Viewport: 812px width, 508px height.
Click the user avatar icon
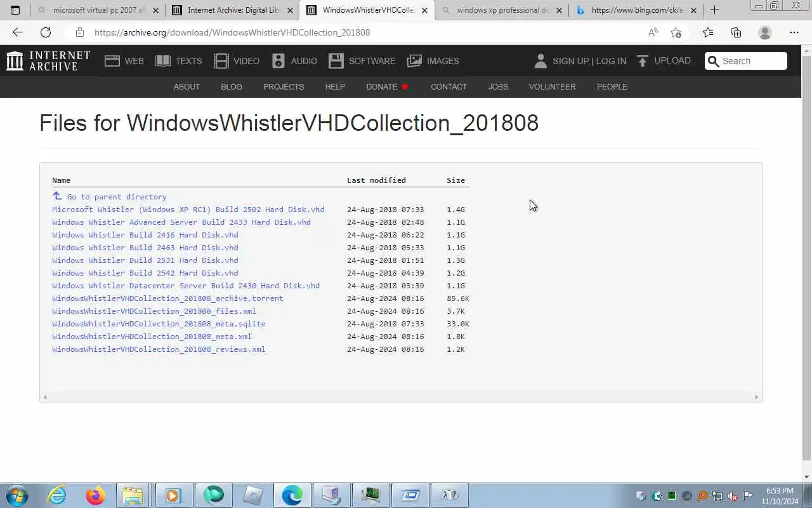[x=540, y=61]
